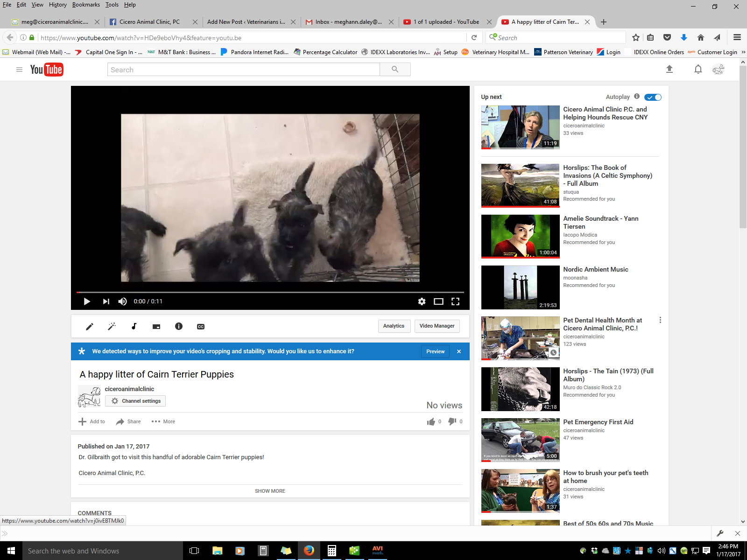Open Amelie Soundtrack video thumbnail
747x560 pixels.
pos(520,236)
